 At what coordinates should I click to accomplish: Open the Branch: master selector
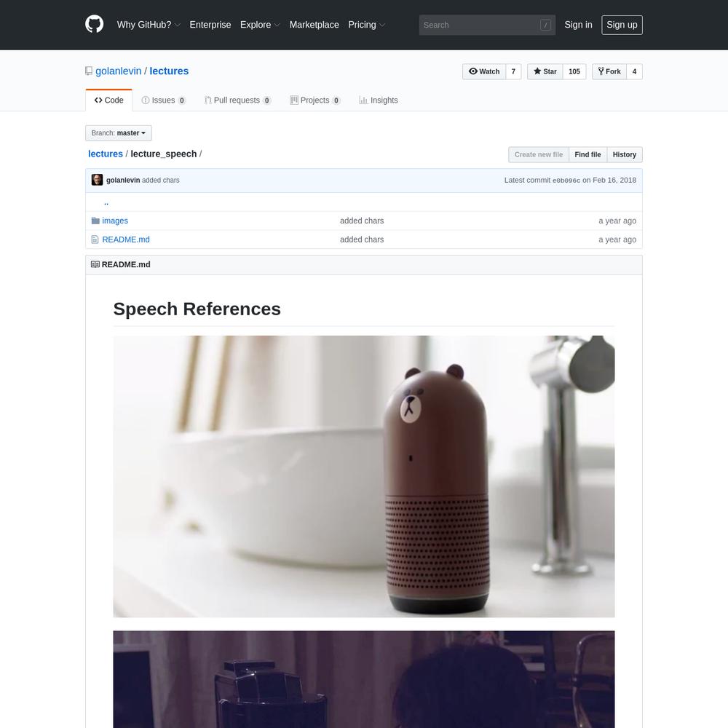point(119,133)
